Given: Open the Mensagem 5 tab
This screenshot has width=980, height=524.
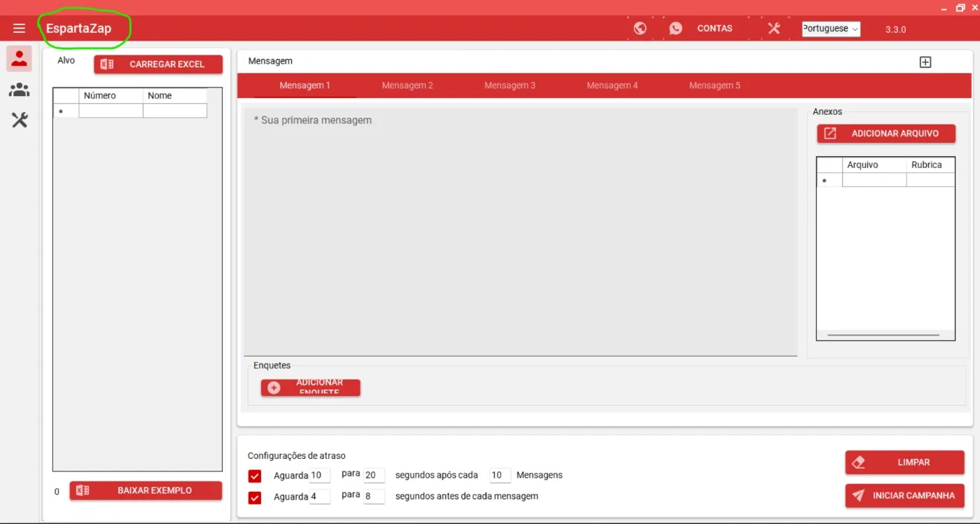Looking at the screenshot, I should point(715,85).
